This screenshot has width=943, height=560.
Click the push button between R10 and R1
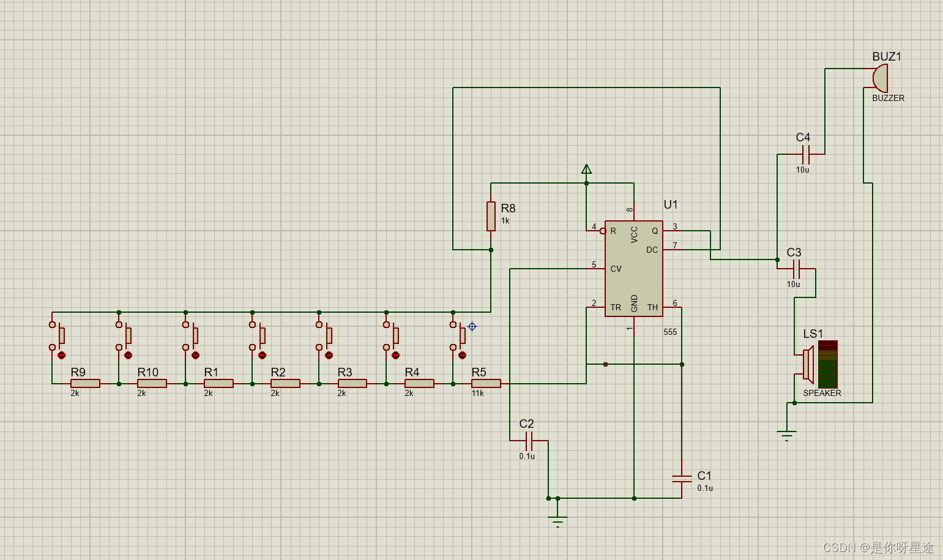190,336
